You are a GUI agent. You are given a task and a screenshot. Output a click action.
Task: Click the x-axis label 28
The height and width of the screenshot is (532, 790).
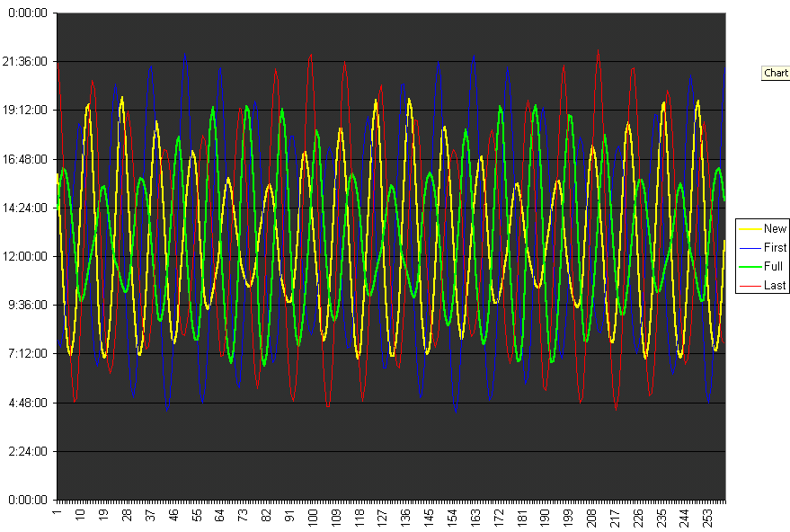tap(127, 514)
